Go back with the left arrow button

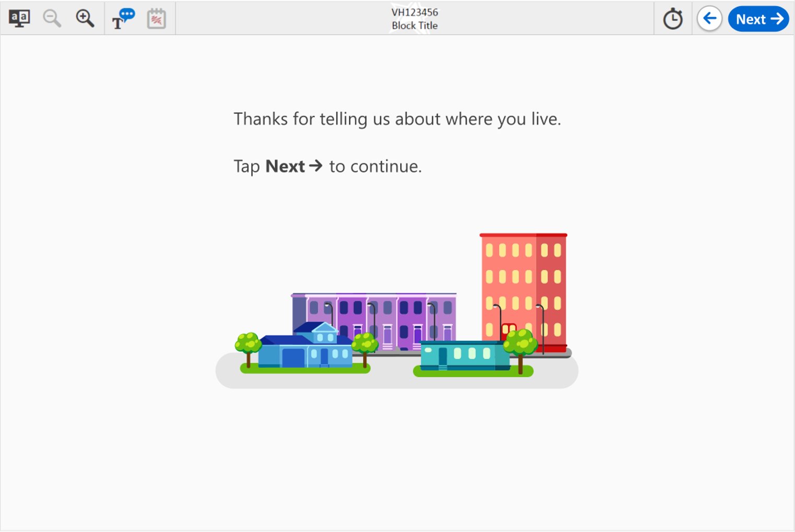709,19
